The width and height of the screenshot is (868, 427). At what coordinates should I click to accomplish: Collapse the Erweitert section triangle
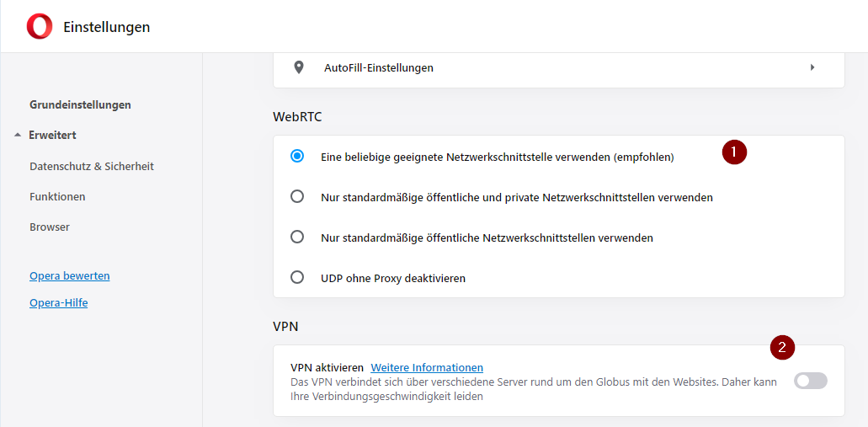(x=18, y=135)
